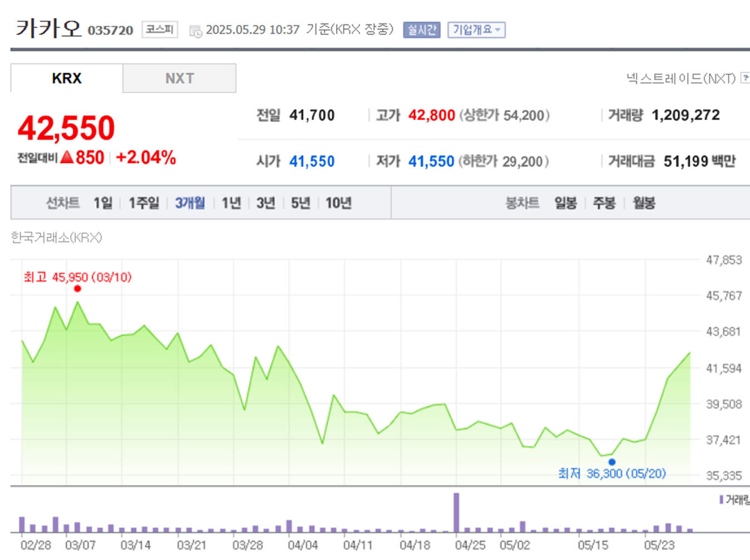Screen dimensions: 750x560
Task: Open the 기업개요 dropdown
Action: coord(476,29)
